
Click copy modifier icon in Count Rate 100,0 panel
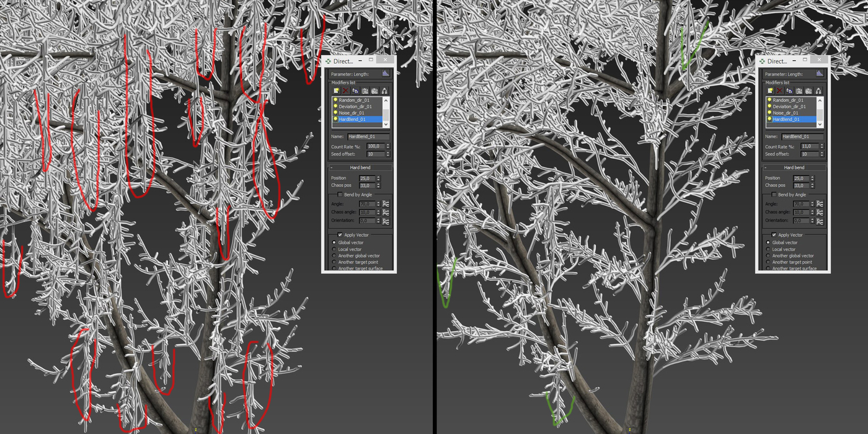[x=355, y=91]
